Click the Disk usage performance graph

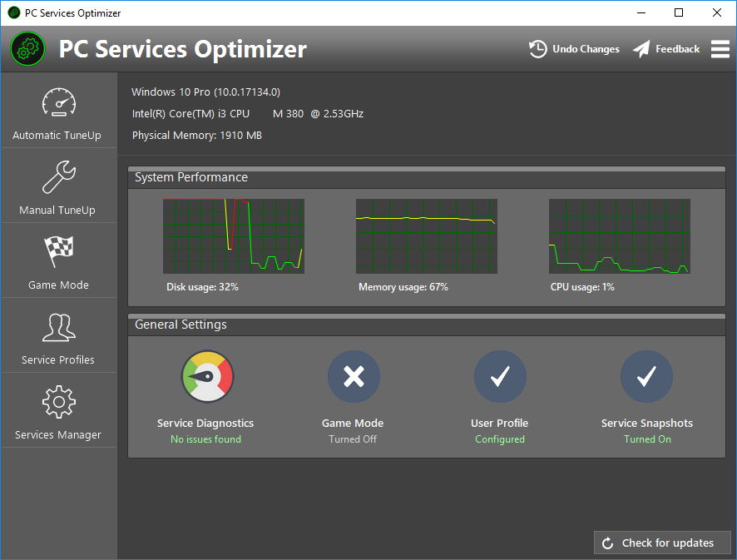click(x=234, y=236)
